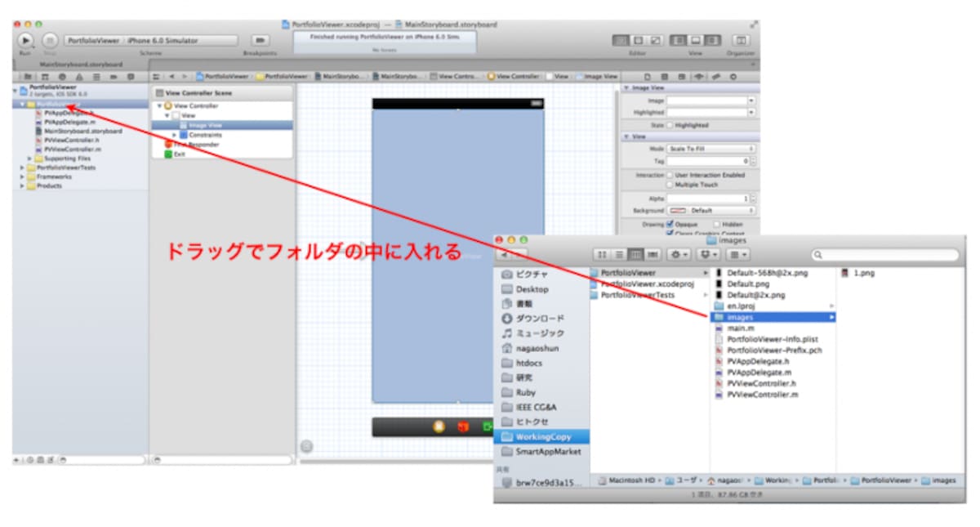Switch Finder to list view icon

pos(619,254)
